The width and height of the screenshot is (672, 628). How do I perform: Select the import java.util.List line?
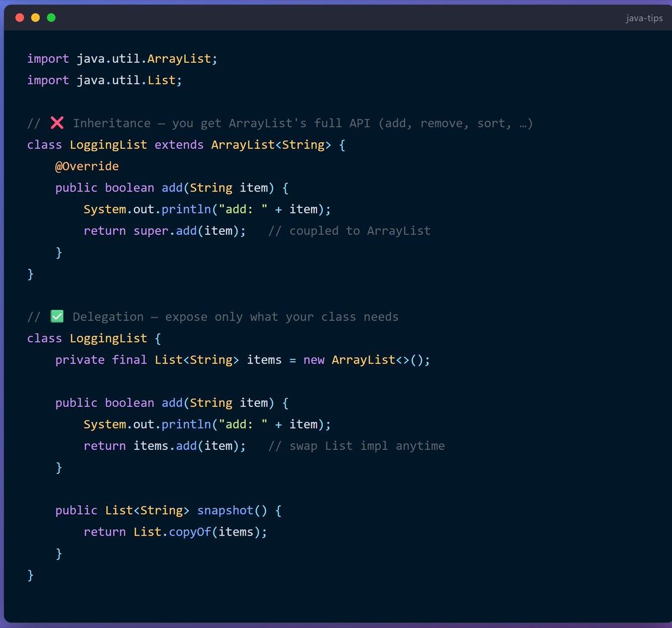(x=105, y=80)
